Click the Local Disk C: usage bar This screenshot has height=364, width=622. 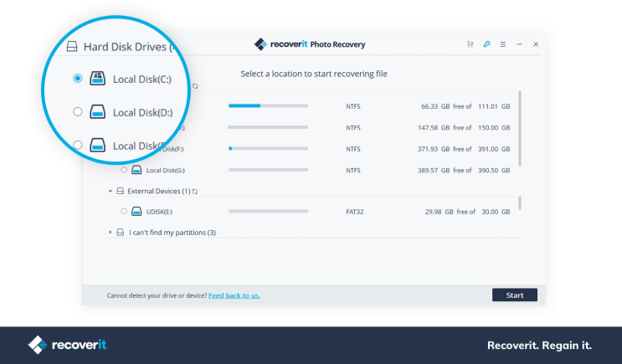click(268, 106)
